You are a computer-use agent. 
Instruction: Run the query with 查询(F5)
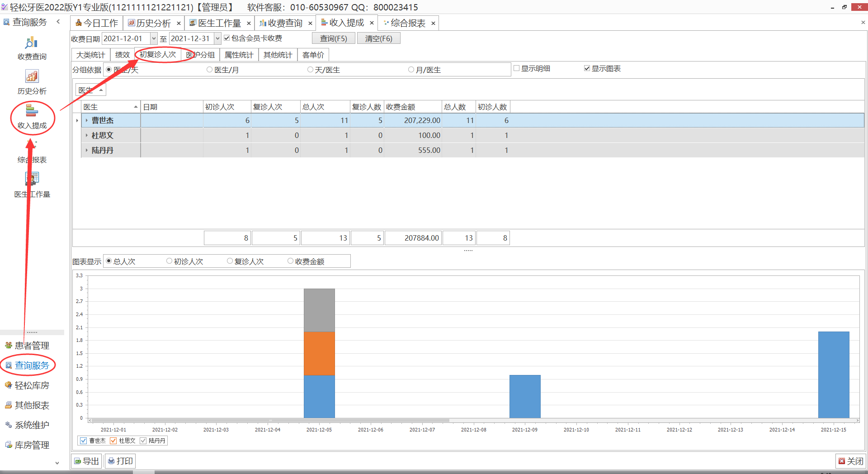(x=334, y=38)
